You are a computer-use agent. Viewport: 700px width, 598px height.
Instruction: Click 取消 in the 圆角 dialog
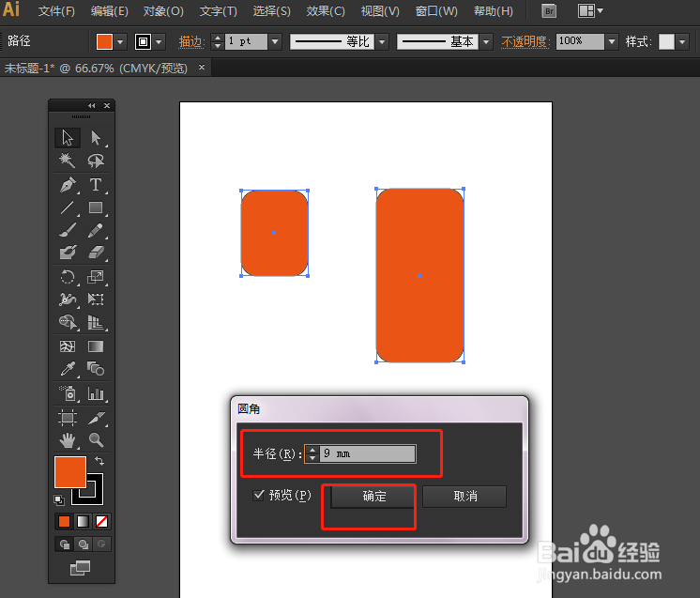pos(464,497)
